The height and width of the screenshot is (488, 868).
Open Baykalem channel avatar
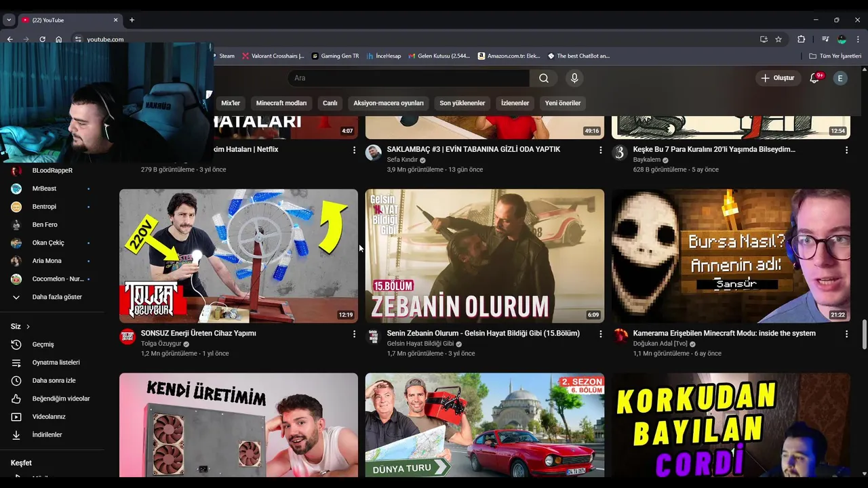pos(620,152)
